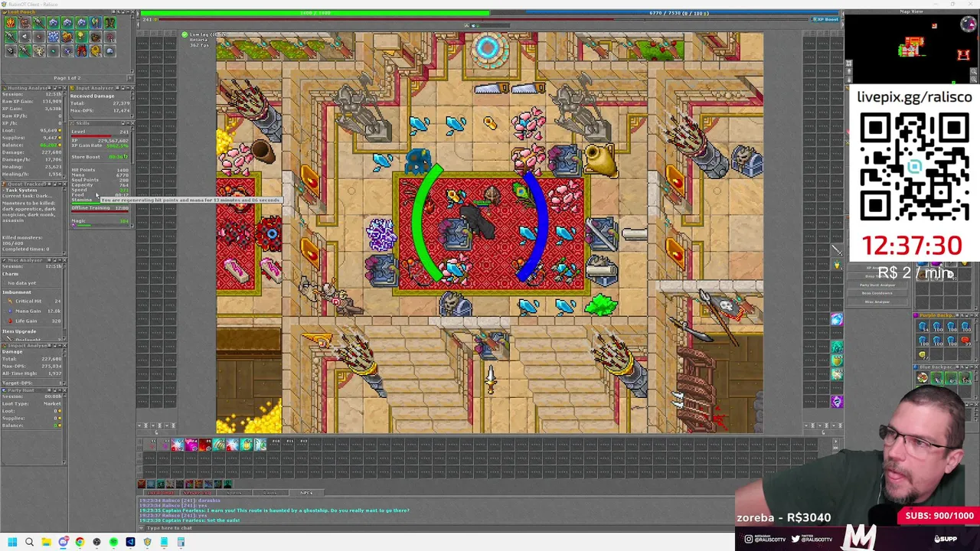Screen dimensions: 980x551
Task: Click the purple orb icon on right sidebar
Action: coord(837,401)
